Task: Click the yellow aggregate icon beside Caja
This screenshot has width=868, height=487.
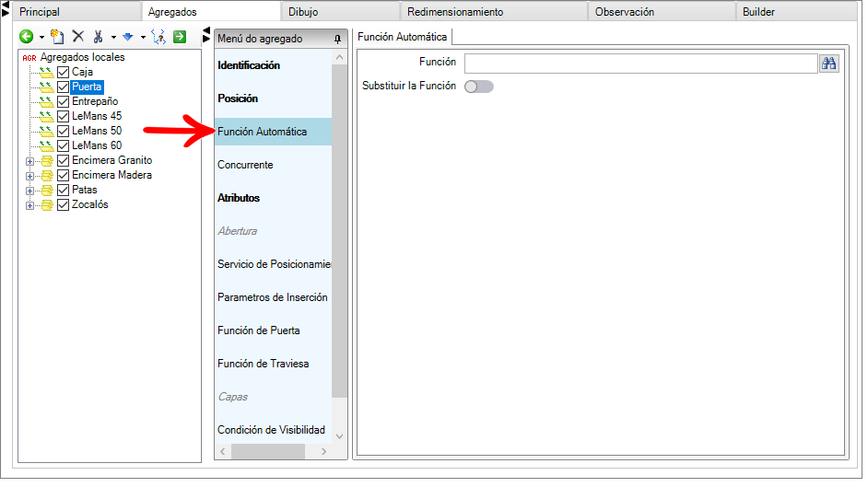Action: coord(46,73)
